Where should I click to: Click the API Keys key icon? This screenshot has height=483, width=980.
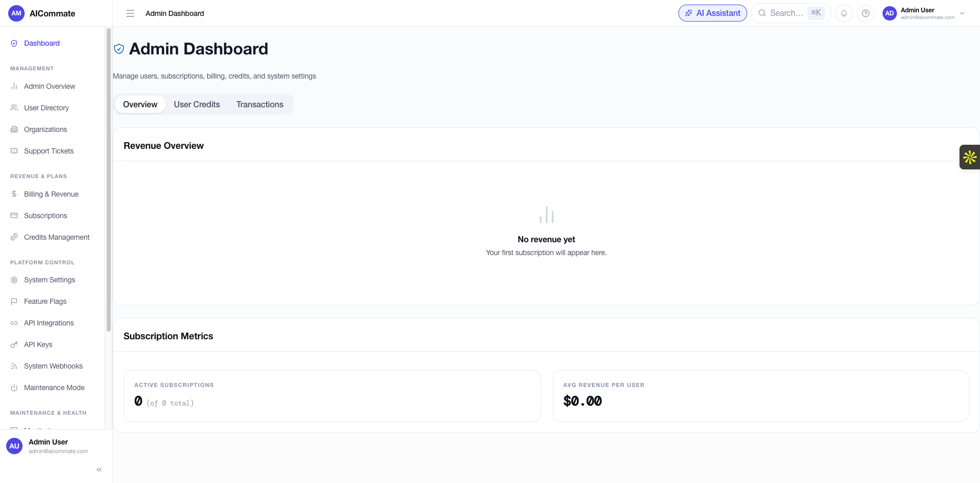pos(14,344)
